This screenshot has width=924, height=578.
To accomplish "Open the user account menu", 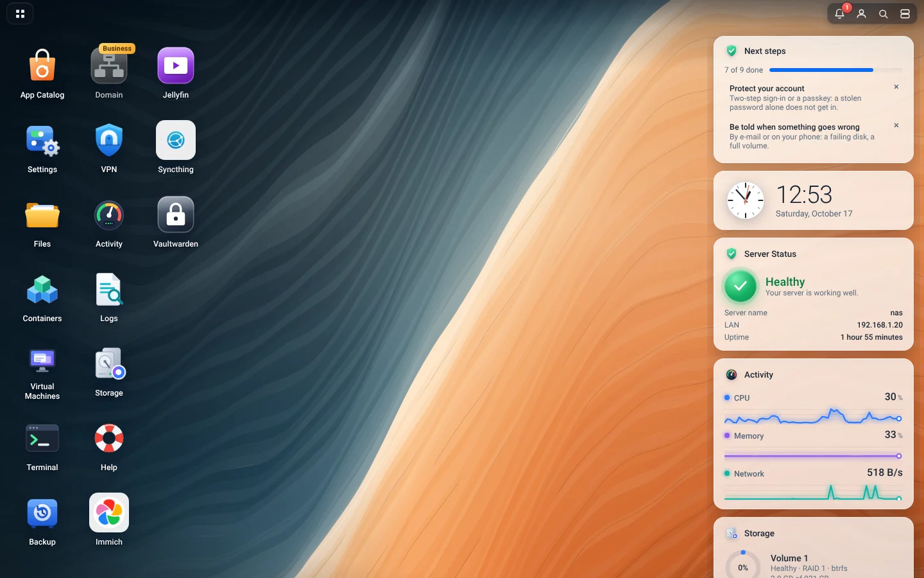I will (x=862, y=13).
